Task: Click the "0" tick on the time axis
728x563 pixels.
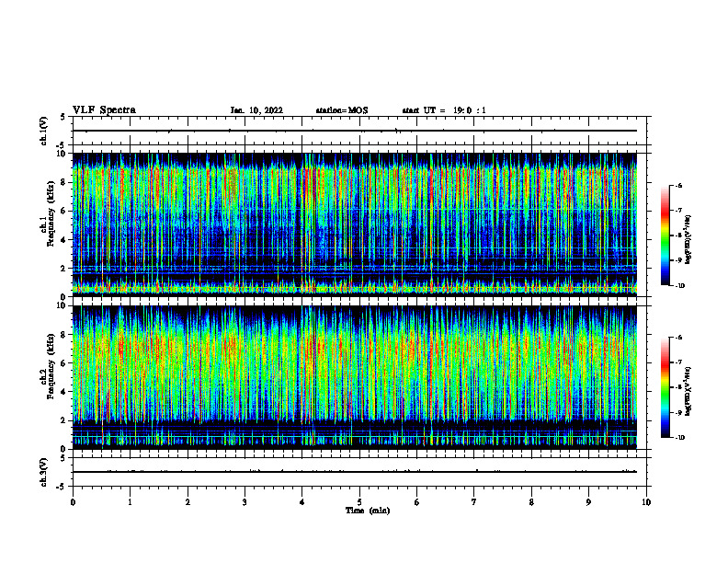Action: 73,502
